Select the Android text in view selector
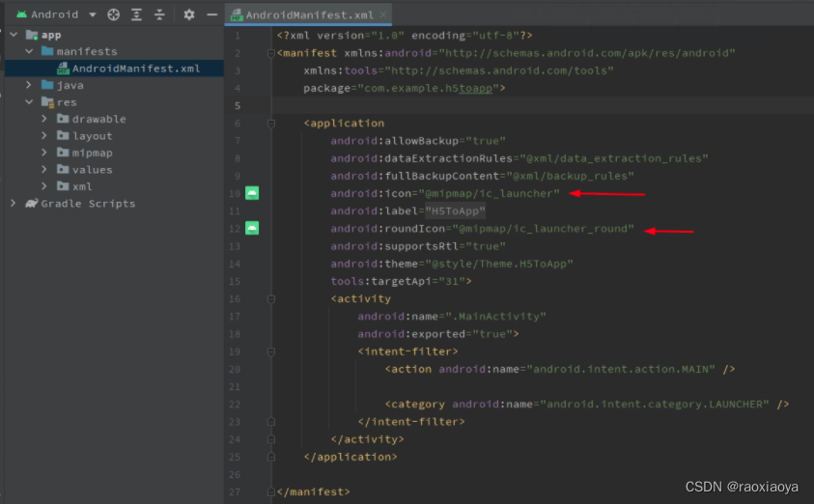 point(54,14)
